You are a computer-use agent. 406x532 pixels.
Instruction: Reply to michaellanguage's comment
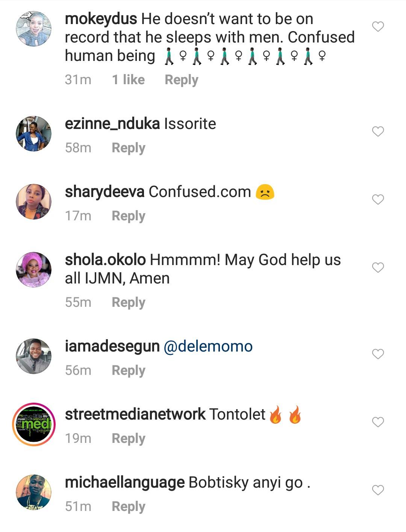pyautogui.click(x=128, y=506)
